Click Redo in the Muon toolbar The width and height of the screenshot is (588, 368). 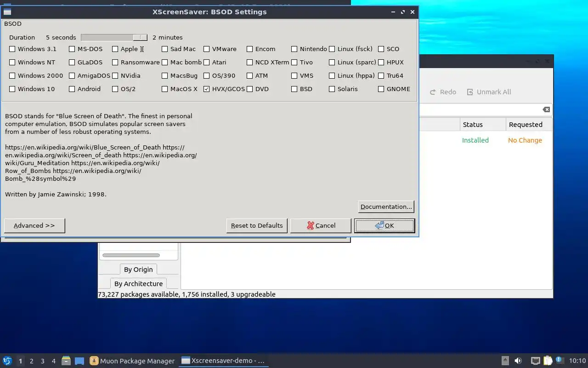pyautogui.click(x=443, y=92)
